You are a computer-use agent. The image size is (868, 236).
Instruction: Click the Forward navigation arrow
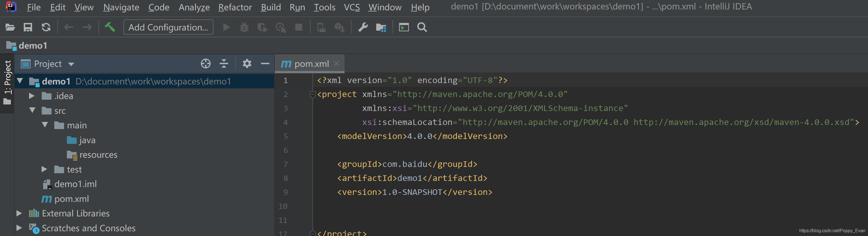pos(87,27)
